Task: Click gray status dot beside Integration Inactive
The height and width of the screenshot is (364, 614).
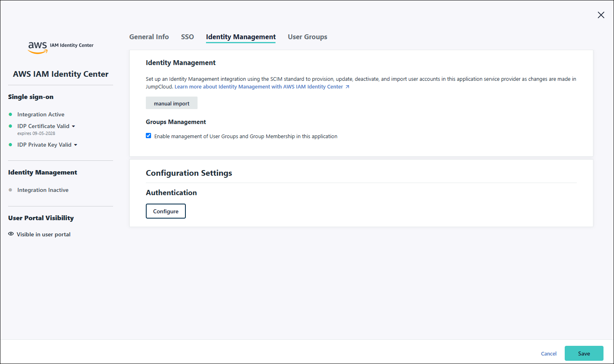Action: coord(11,190)
